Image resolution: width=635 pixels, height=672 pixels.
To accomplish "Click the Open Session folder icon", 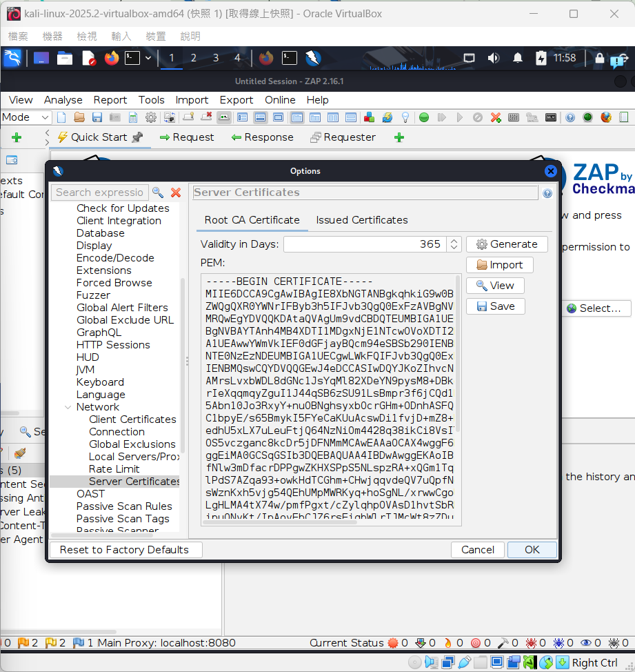I will tap(79, 117).
